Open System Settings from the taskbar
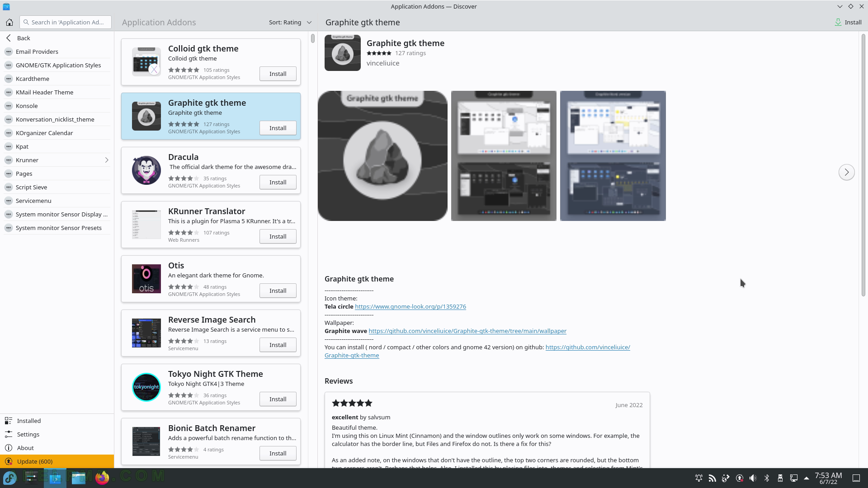Viewport: 868px width, 488px height. (x=32, y=478)
